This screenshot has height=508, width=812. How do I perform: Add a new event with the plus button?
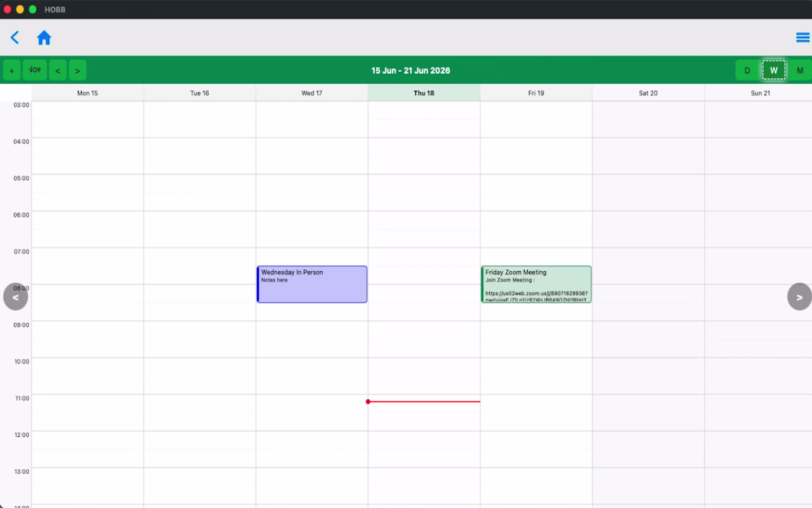point(11,70)
